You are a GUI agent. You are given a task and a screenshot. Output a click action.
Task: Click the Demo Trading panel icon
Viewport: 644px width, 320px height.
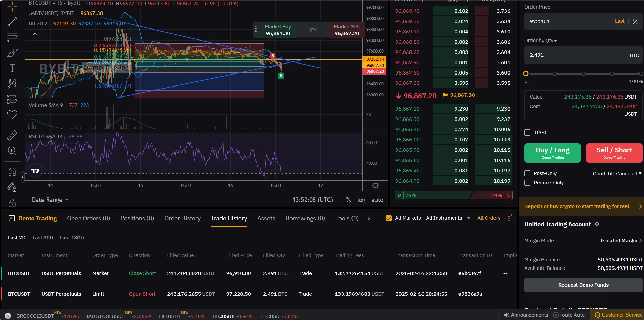[12, 218]
